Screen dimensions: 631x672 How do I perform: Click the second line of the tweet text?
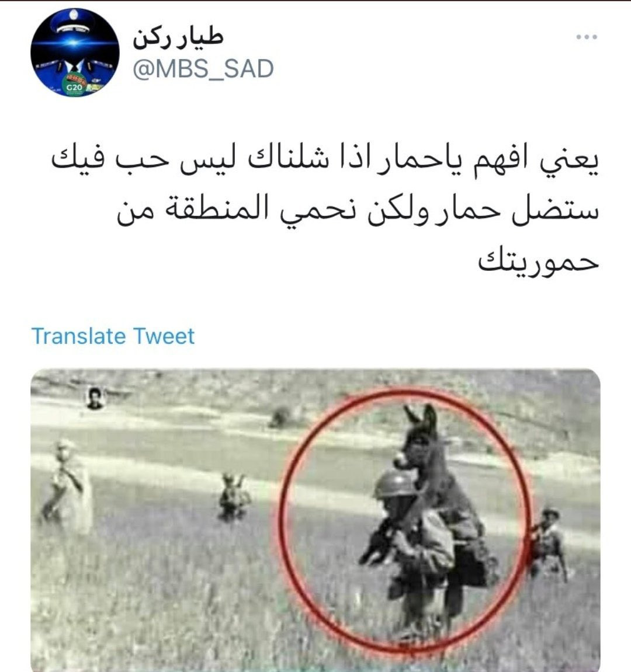coord(358,210)
